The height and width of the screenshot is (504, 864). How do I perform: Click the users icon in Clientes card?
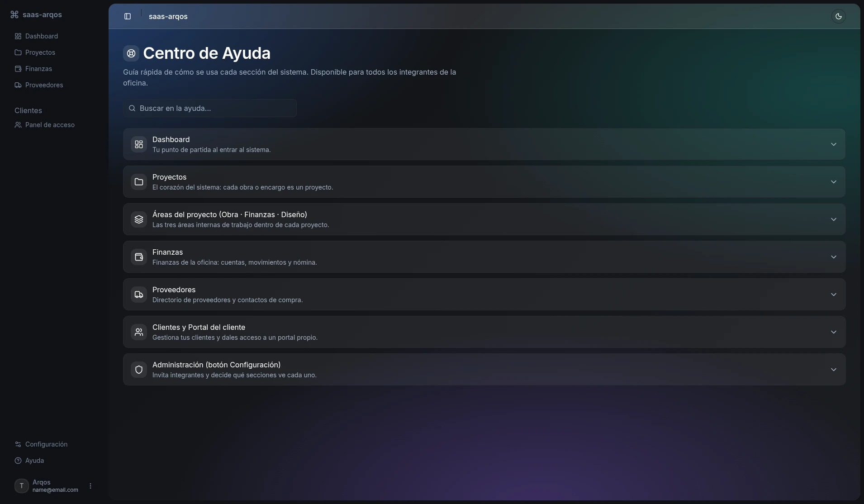[x=139, y=332]
